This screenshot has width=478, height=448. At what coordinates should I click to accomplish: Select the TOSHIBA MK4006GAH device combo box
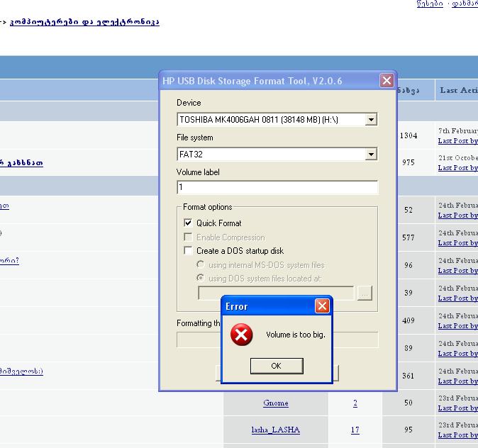click(277, 120)
